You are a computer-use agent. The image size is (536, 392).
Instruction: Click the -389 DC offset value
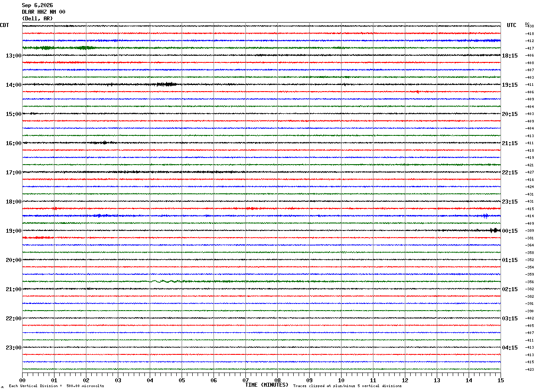(x=530, y=231)
